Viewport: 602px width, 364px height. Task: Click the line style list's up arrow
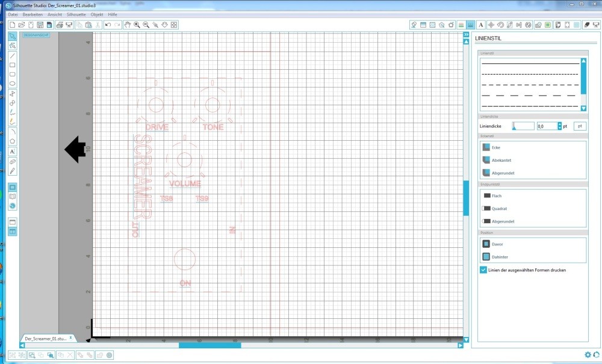click(x=583, y=61)
